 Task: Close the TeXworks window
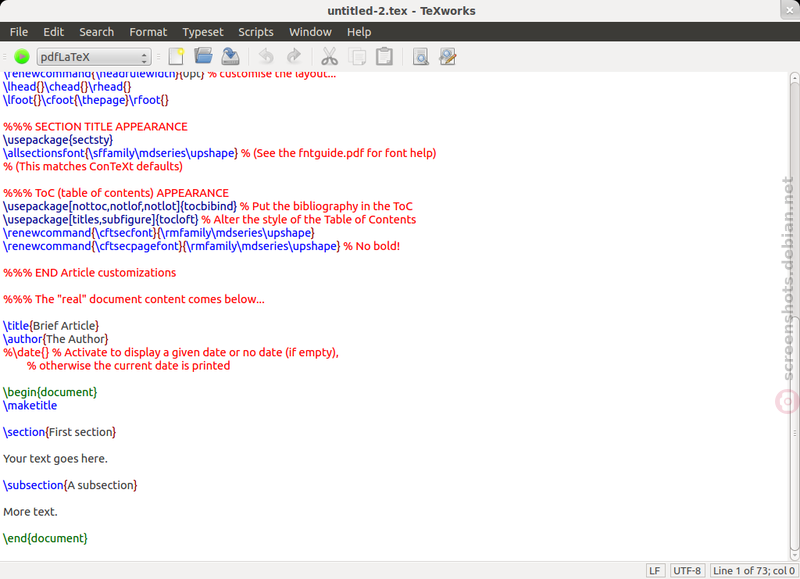click(x=790, y=10)
